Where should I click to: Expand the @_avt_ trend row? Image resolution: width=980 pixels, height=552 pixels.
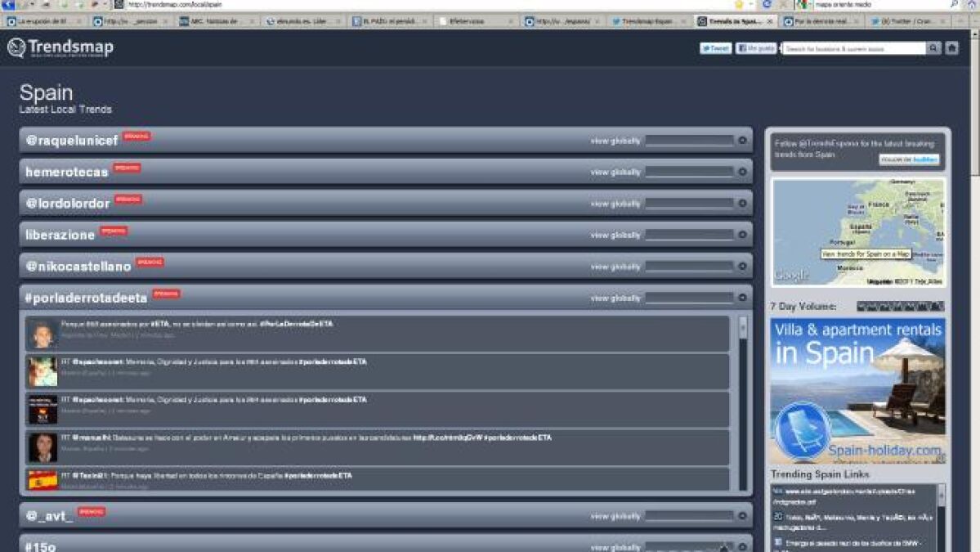click(x=742, y=516)
